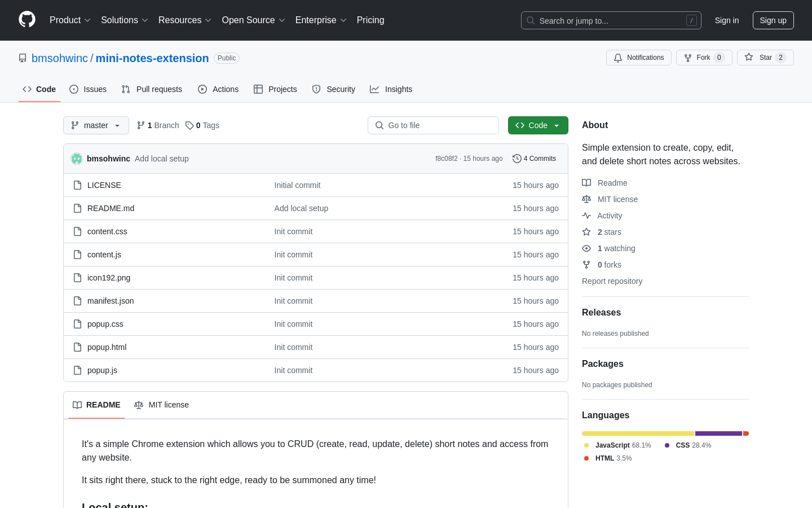Click the history clock icon by 4 Commits
The image size is (812, 508).
click(x=517, y=159)
